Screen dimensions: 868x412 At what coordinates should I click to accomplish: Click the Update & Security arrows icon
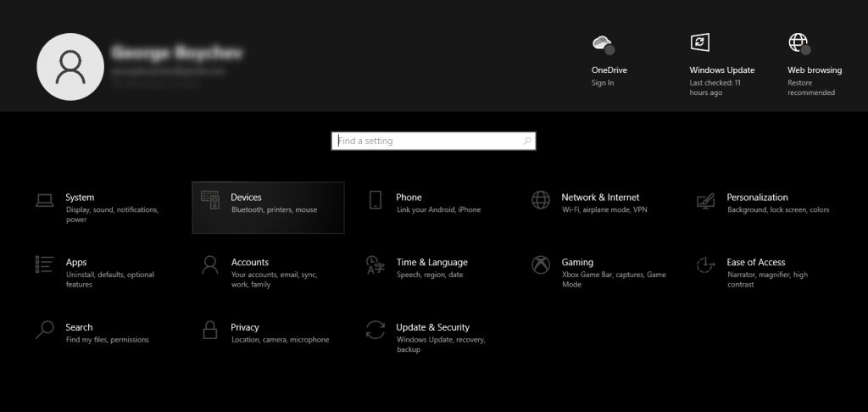376,330
